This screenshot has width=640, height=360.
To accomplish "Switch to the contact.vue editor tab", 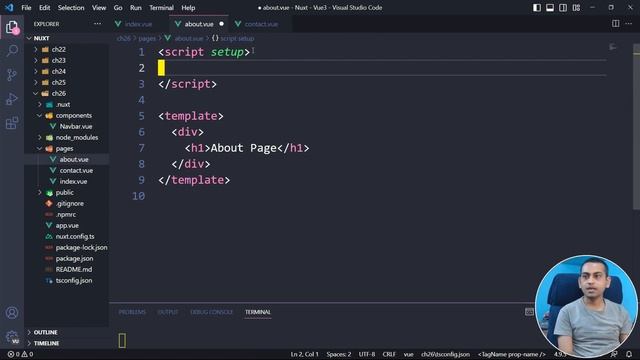I will (261, 24).
